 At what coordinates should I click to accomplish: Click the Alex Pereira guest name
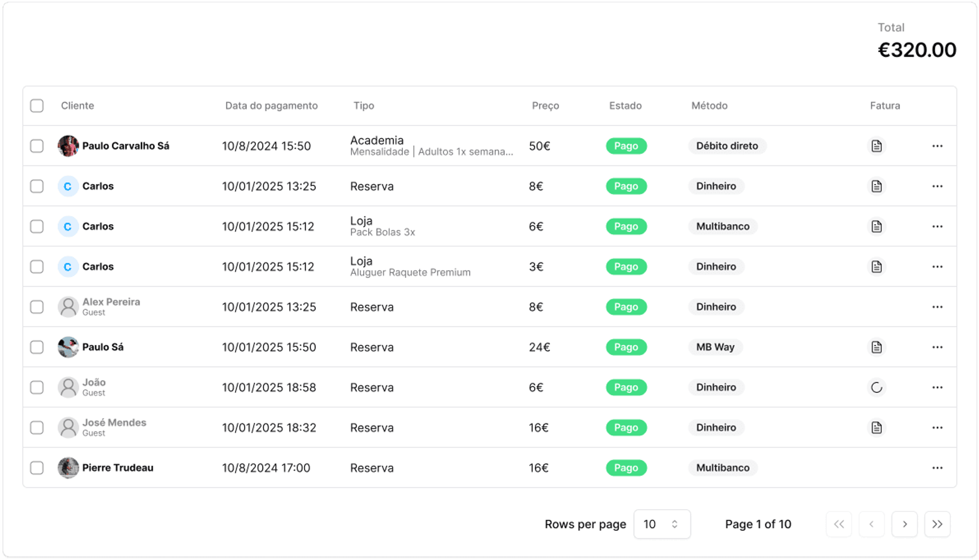111,302
